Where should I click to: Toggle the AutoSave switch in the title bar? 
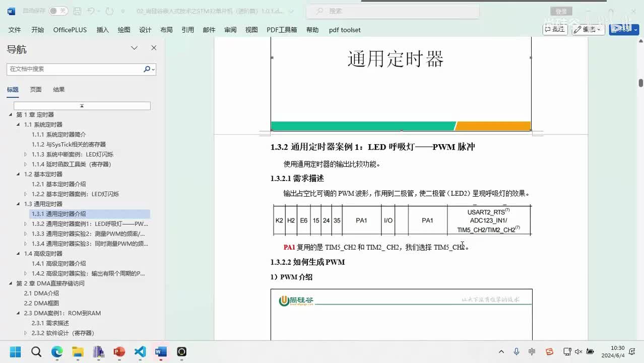coord(58,11)
